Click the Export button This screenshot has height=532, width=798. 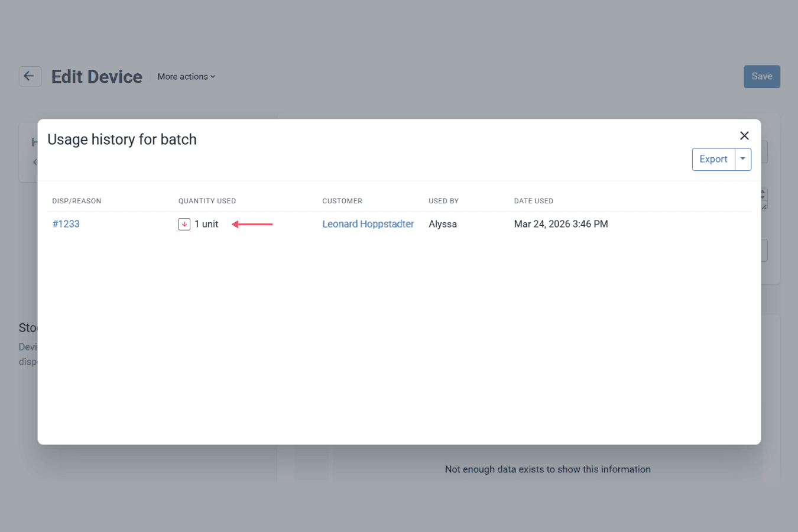point(713,159)
